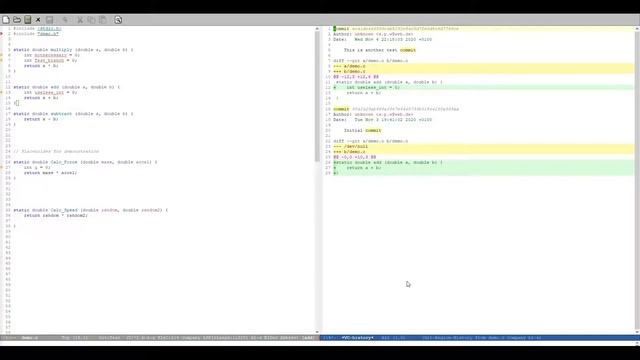
Task: Click the scroll-up arrow of the demo.c pane
Action: coord(317,29)
